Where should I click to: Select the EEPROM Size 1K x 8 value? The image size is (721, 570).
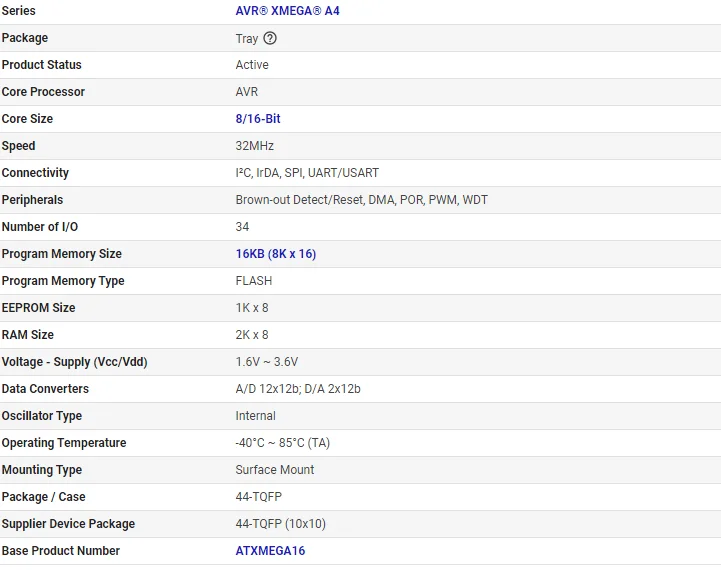[252, 308]
